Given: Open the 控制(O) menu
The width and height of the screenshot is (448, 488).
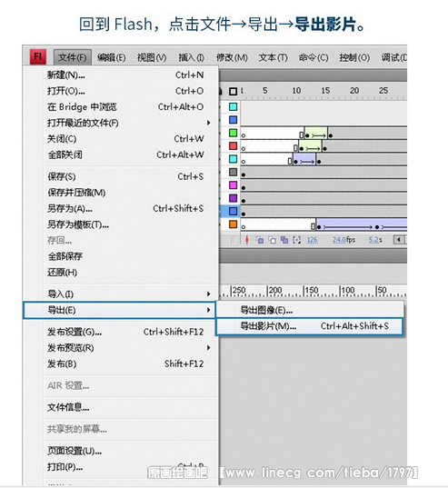Looking at the screenshot, I should [354, 57].
